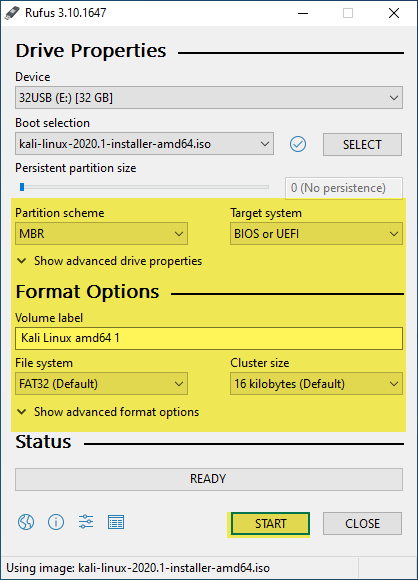Open the Partition scheme MBR dropdown
This screenshot has height=580, width=418.
coord(101,233)
